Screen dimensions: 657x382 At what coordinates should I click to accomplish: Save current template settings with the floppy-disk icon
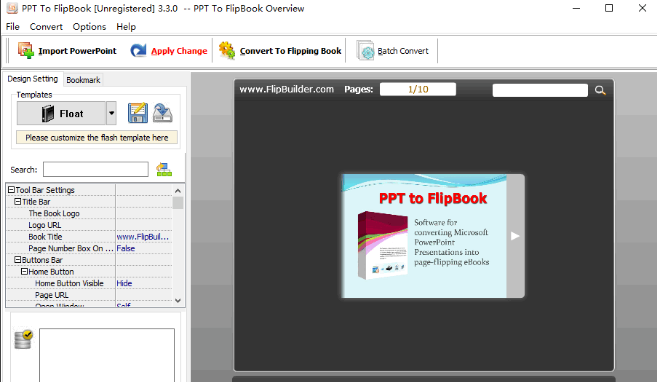[138, 113]
